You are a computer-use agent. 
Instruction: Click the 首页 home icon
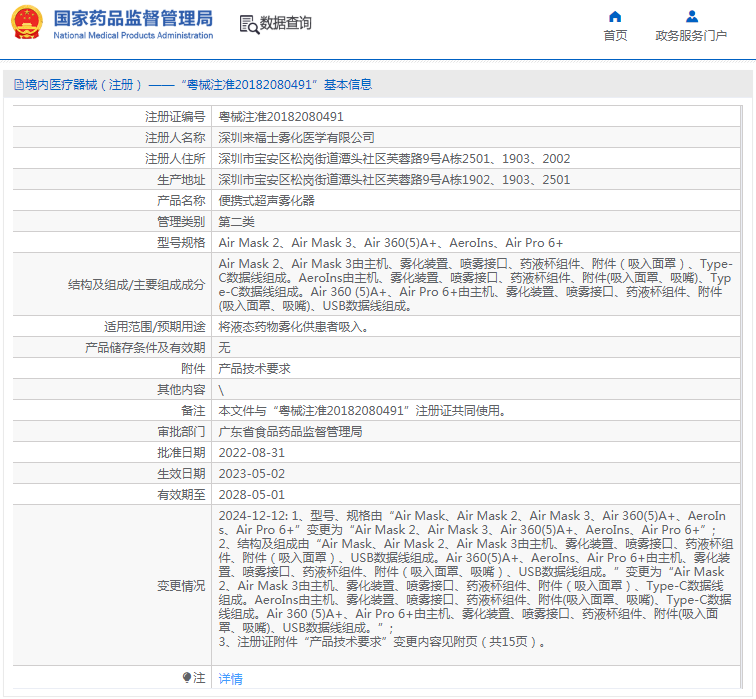[x=615, y=17]
